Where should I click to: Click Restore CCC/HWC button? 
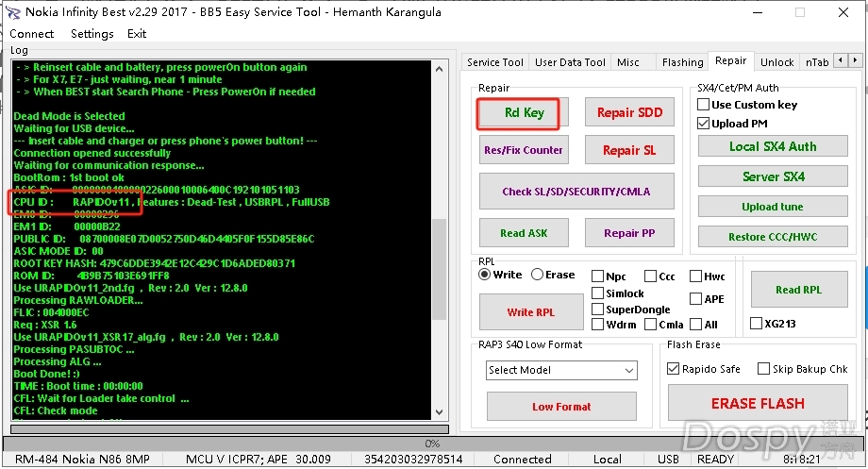tap(773, 237)
